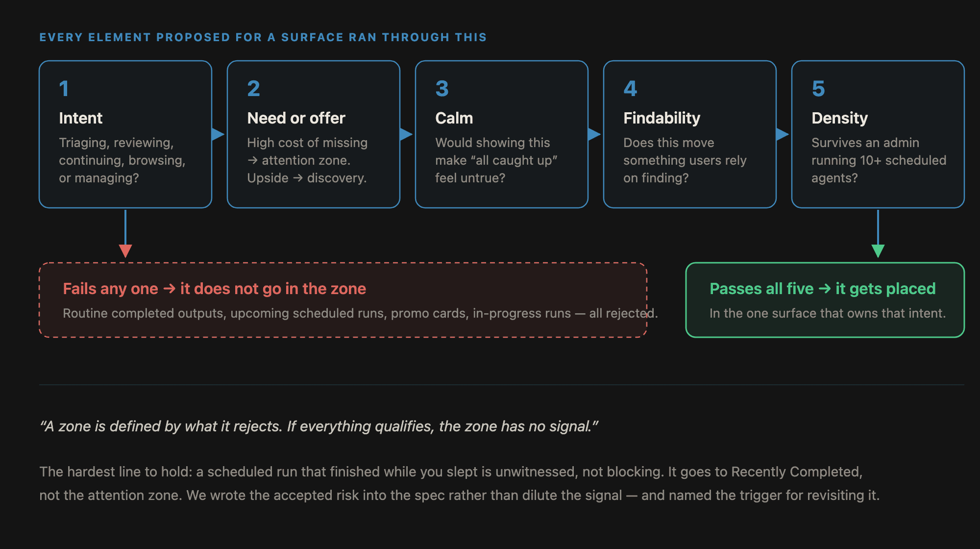The height and width of the screenshot is (549, 980).
Task: Select the Findability card heading
Action: point(661,118)
